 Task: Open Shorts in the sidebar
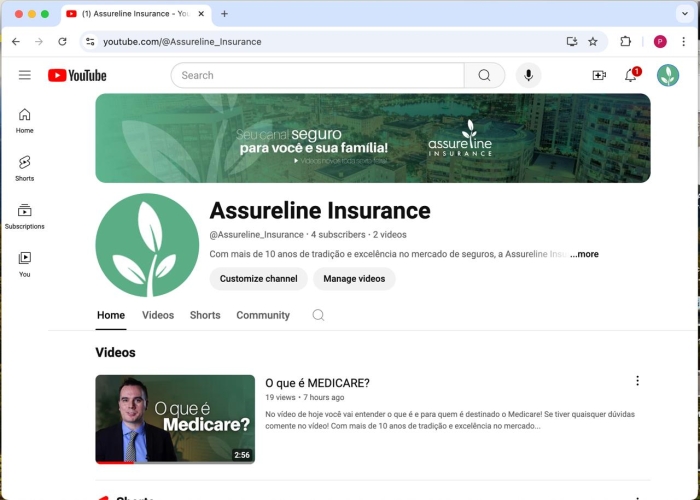click(24, 167)
